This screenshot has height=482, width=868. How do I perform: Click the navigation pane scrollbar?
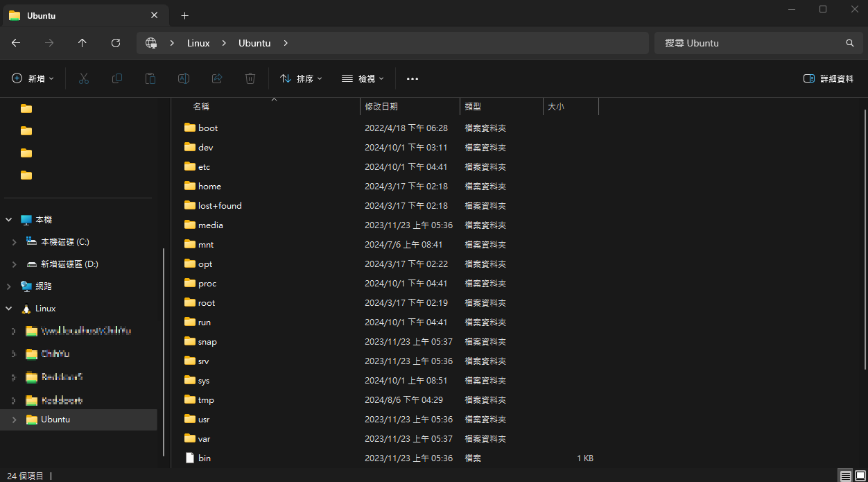164,352
